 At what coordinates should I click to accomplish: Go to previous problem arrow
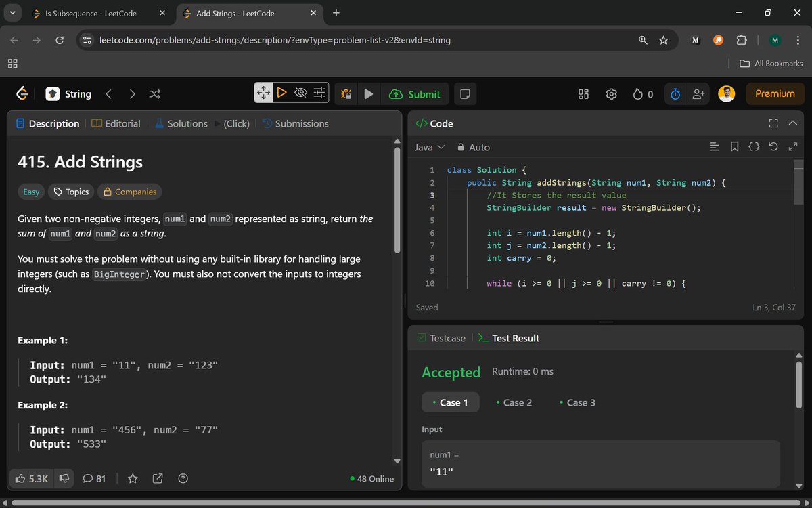(x=108, y=94)
